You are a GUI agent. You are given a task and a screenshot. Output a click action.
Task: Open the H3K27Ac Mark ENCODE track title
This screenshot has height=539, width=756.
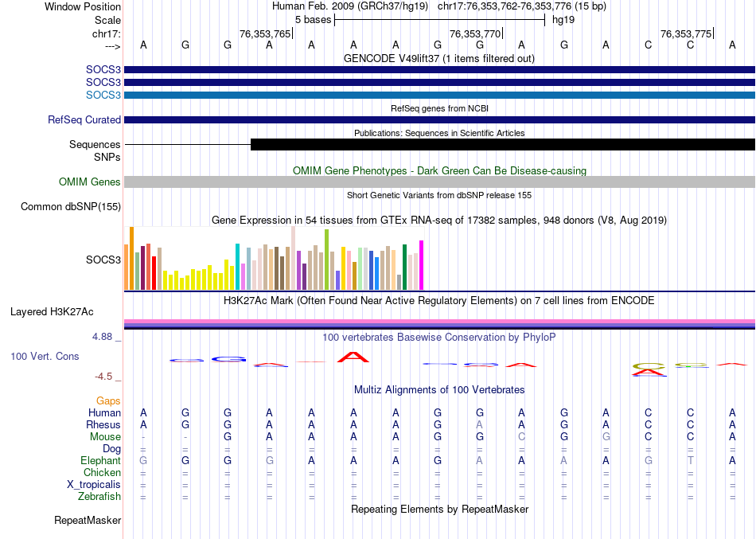click(439, 301)
